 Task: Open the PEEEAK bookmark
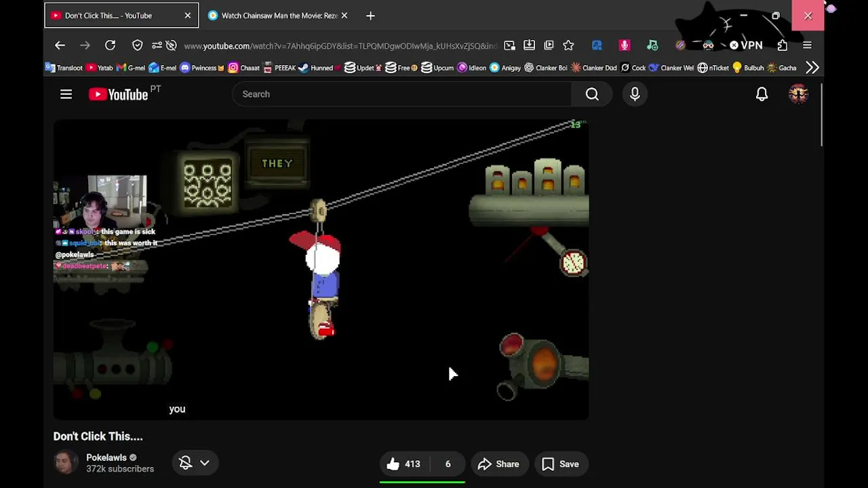click(x=279, y=68)
